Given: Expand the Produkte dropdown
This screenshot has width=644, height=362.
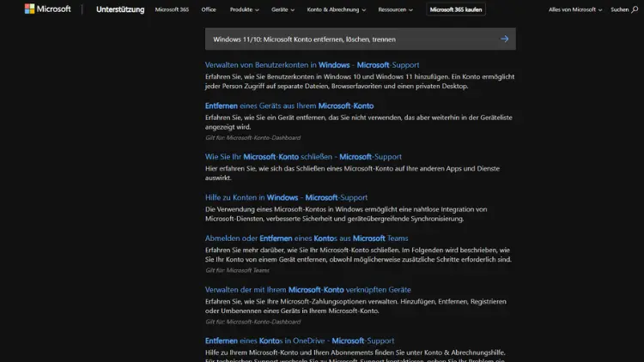Looking at the screenshot, I should (245, 9).
